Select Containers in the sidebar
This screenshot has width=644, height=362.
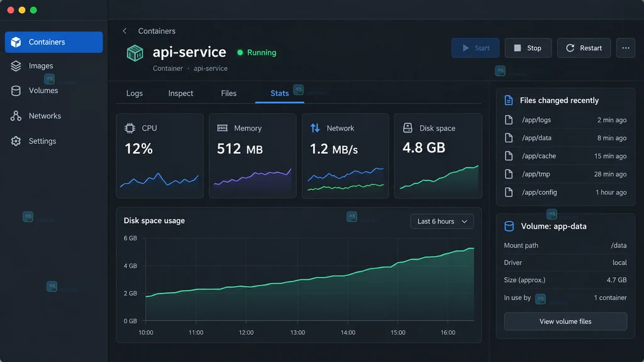click(x=54, y=42)
